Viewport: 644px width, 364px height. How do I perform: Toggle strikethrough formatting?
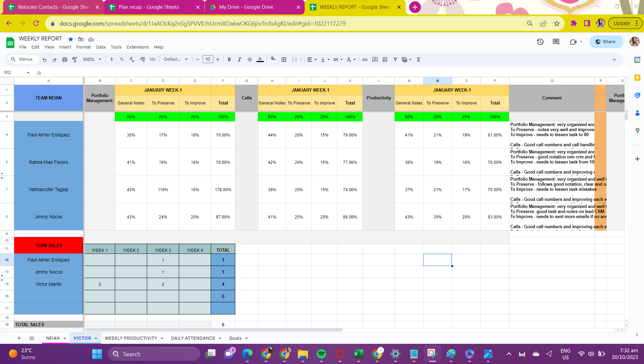pyautogui.click(x=249, y=59)
